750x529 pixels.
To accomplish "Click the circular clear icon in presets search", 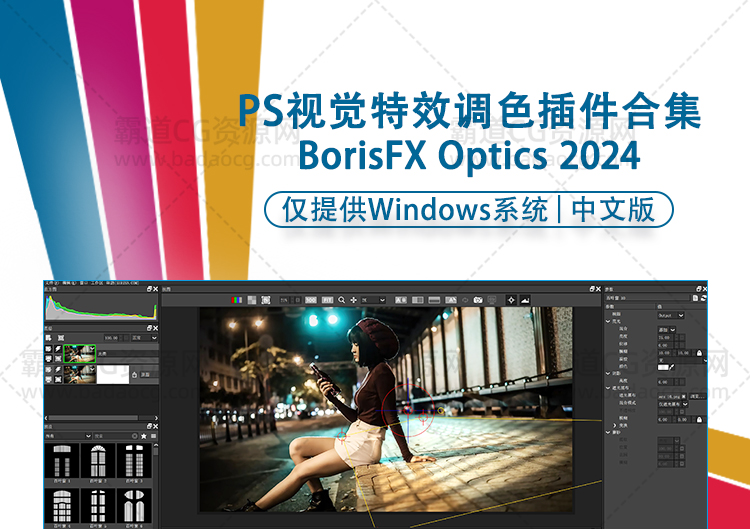I will point(134,436).
